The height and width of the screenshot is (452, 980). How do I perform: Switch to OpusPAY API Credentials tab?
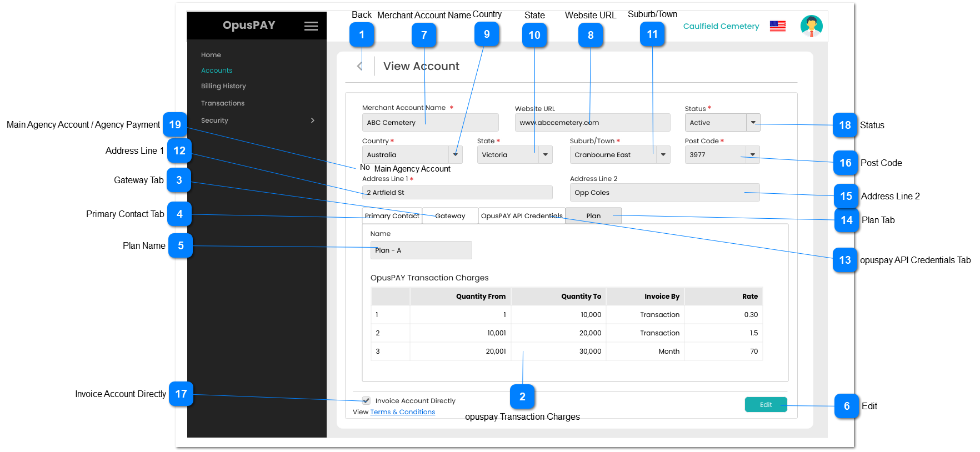(x=522, y=216)
